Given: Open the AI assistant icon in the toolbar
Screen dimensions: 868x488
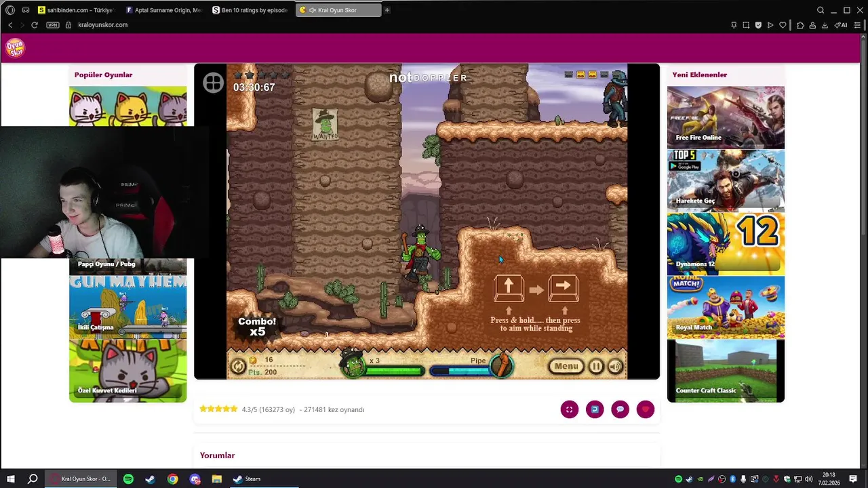Looking at the screenshot, I should [841, 25].
